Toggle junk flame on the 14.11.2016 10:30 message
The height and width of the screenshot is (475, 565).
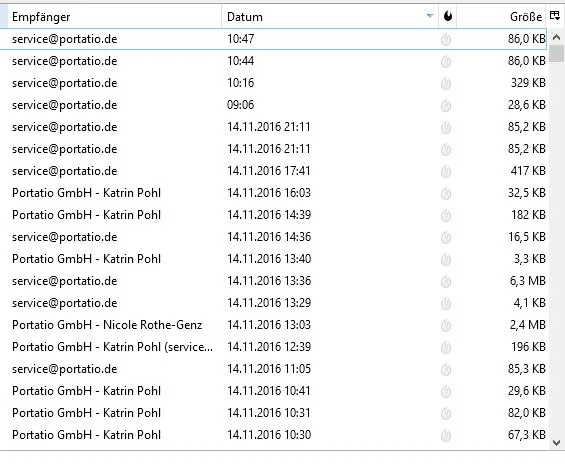tap(446, 435)
